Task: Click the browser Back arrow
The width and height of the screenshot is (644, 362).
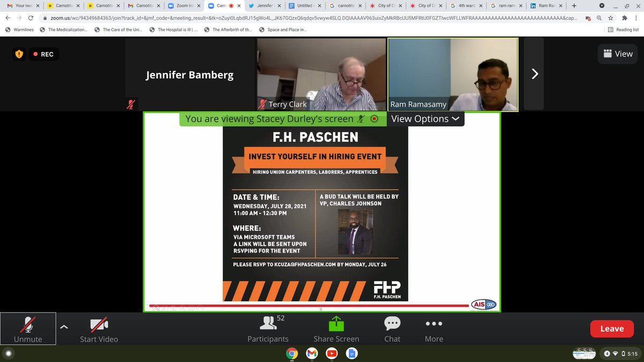Action: [x=8, y=18]
